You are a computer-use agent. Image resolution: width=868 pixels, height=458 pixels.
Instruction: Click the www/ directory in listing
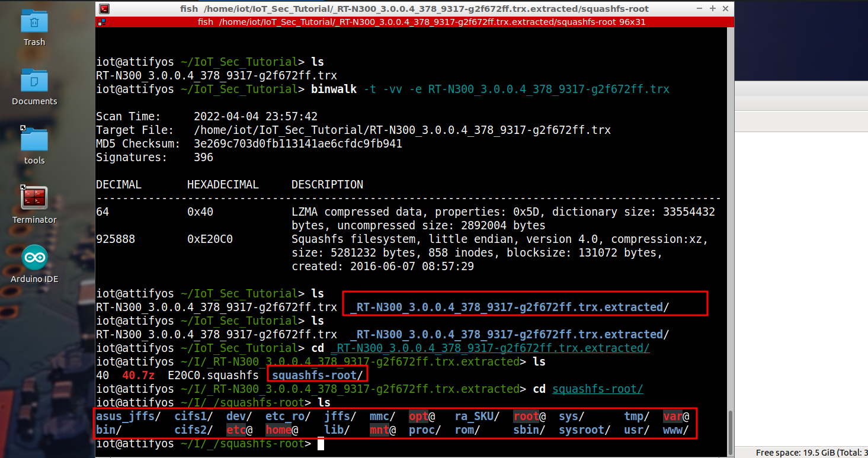(675, 430)
